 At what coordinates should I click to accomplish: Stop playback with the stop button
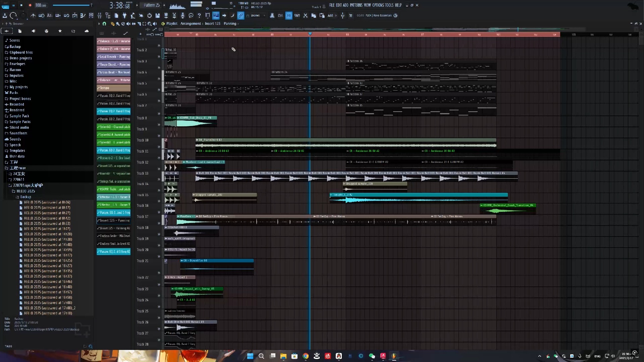(21, 5)
